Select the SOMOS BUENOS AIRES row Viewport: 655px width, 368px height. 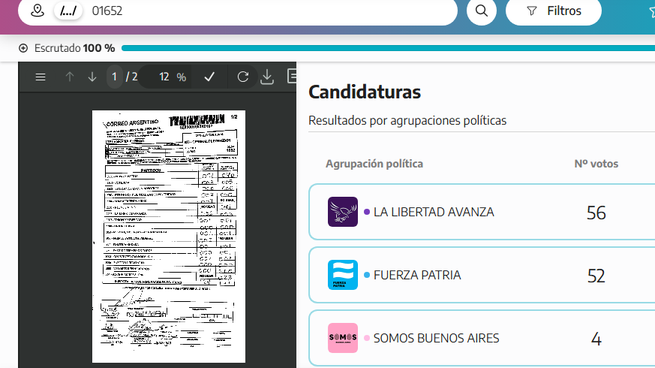coord(482,338)
